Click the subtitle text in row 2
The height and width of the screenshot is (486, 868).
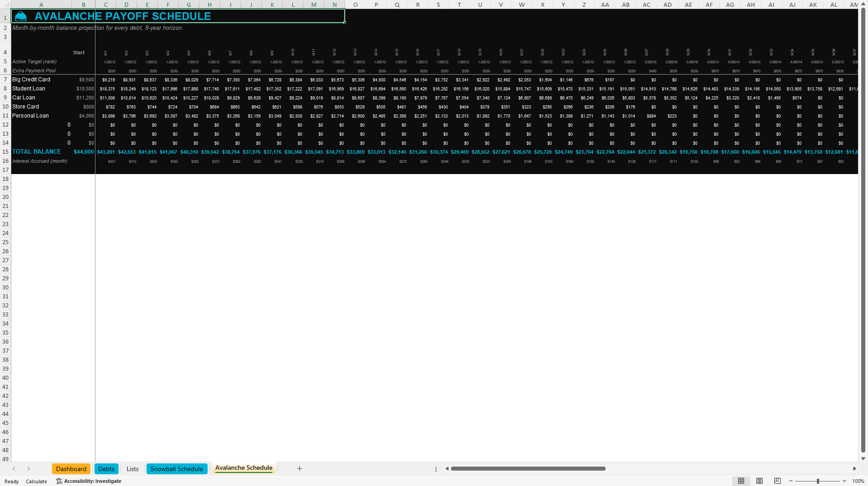coord(98,28)
